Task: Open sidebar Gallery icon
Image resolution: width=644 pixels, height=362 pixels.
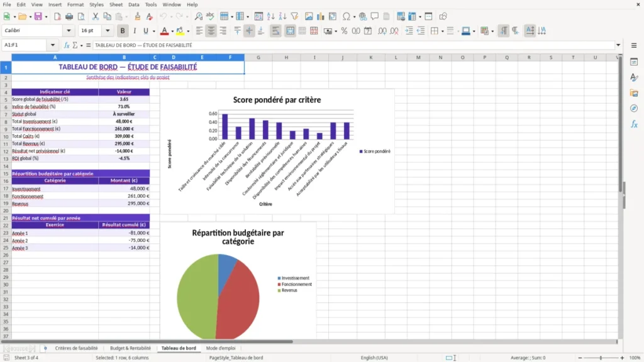Action: pos(634,93)
